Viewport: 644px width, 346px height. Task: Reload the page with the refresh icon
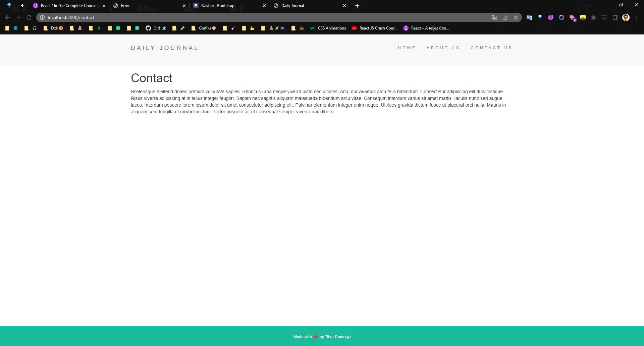[29, 17]
